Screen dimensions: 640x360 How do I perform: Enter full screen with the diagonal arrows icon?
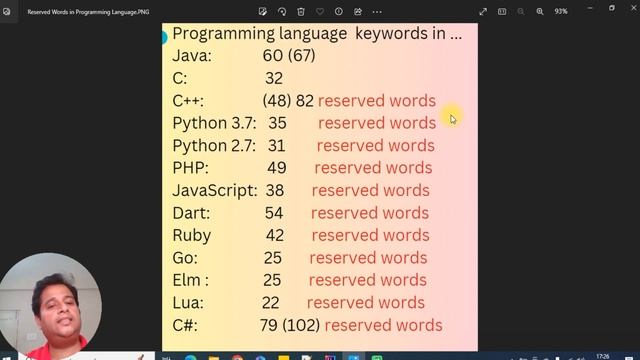coord(483,12)
